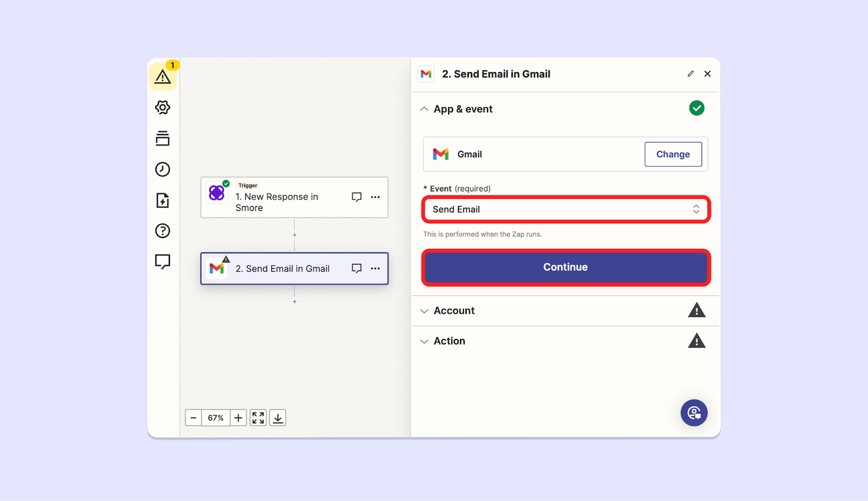Click download export canvas icon
868x501 pixels.
278,418
